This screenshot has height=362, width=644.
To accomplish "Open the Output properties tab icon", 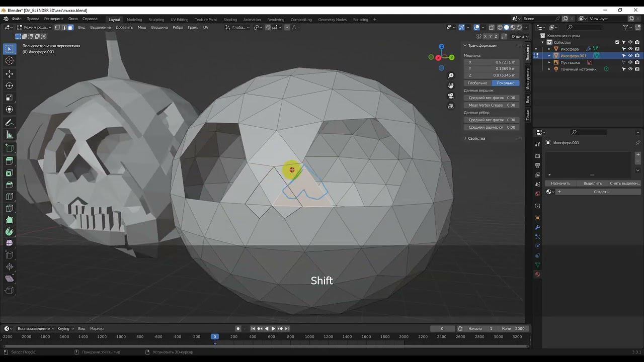I will pos(537,165).
